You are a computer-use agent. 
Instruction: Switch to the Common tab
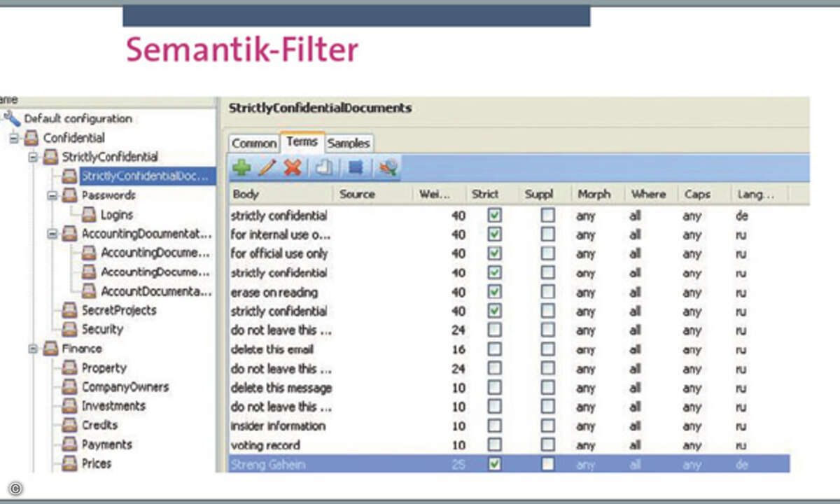(x=253, y=143)
